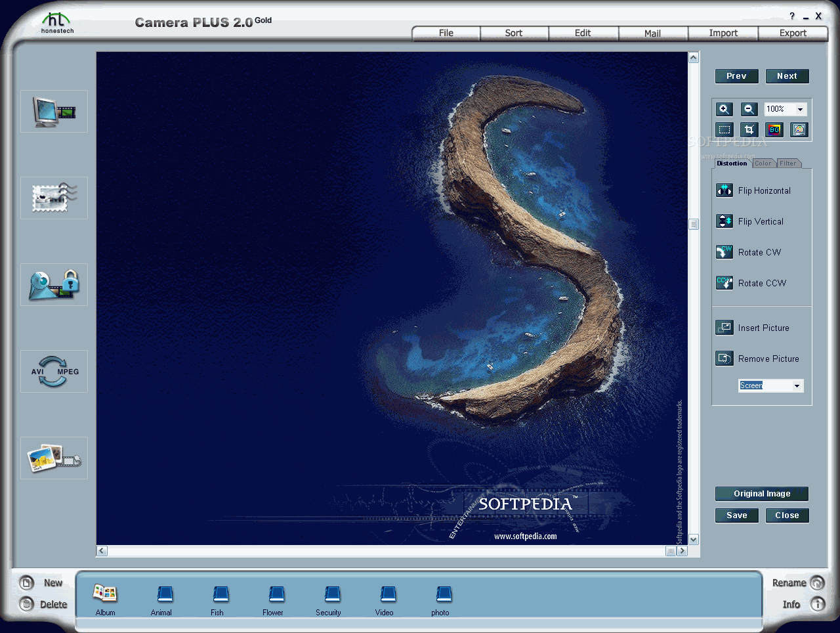
Task: Go to the Prev image
Action: (736, 76)
